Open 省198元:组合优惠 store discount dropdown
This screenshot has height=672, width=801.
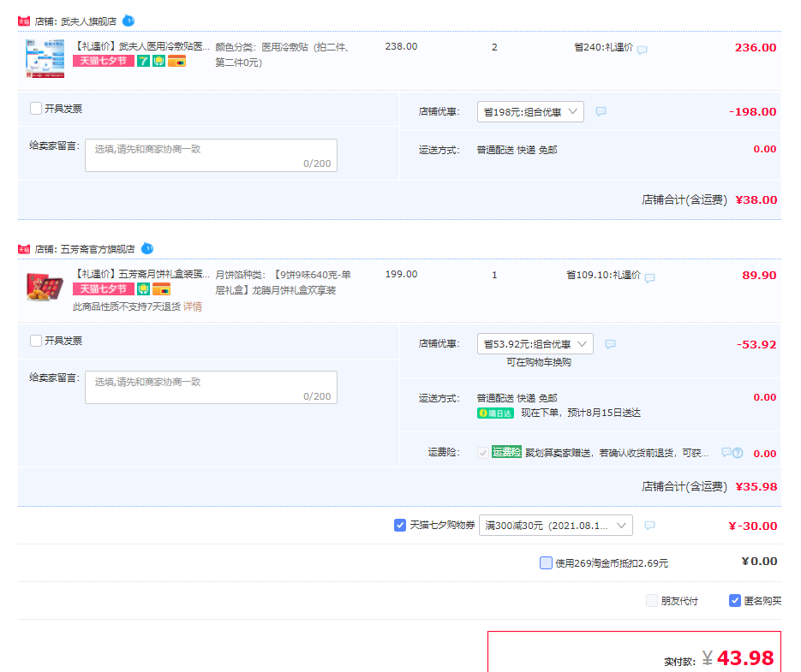[x=530, y=112]
